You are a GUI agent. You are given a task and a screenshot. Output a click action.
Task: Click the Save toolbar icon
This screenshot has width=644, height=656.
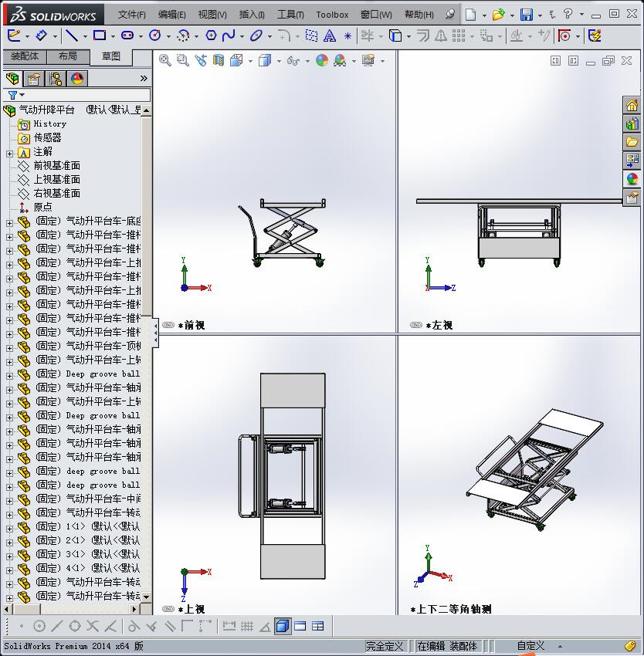tap(527, 15)
